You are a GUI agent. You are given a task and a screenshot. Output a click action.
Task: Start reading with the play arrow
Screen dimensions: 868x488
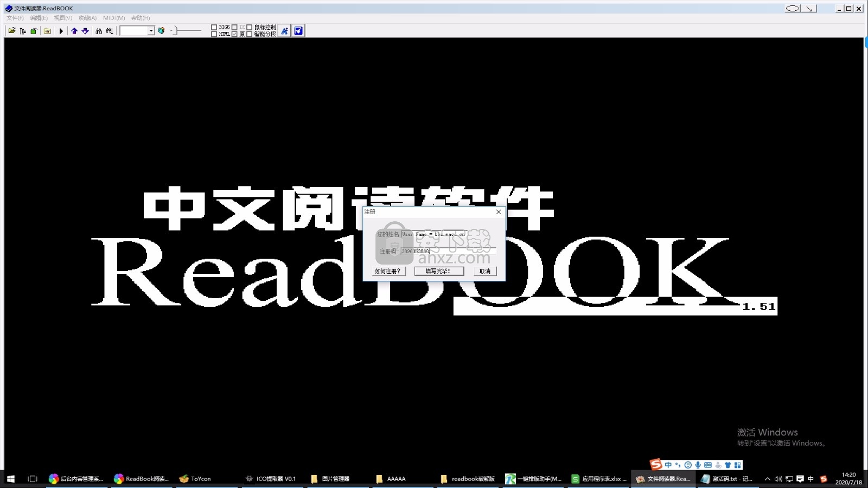coord(61,31)
